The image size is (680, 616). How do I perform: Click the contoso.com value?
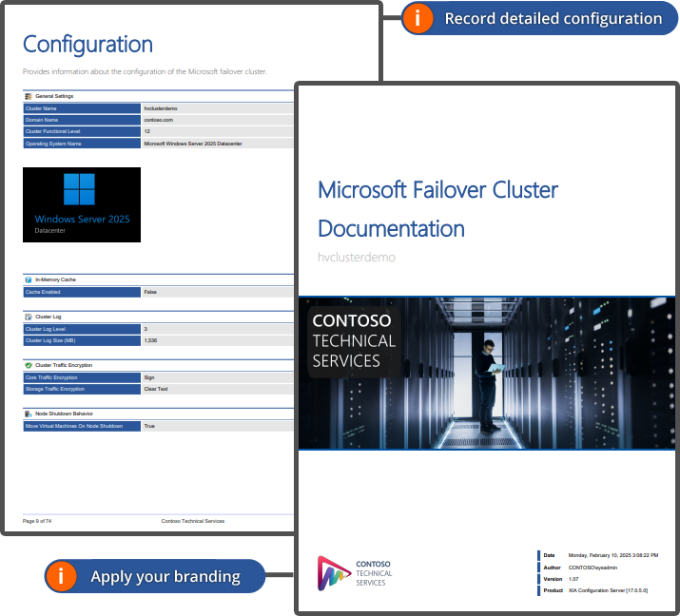click(158, 120)
